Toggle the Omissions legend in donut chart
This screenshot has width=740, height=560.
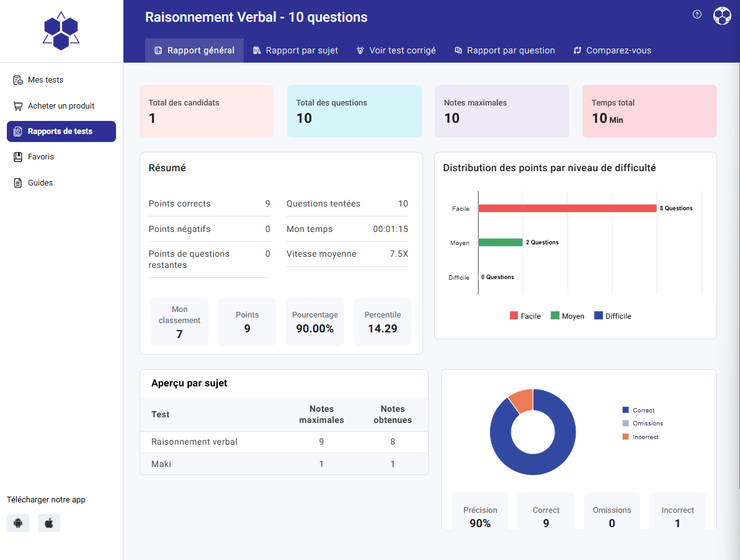pyautogui.click(x=643, y=424)
